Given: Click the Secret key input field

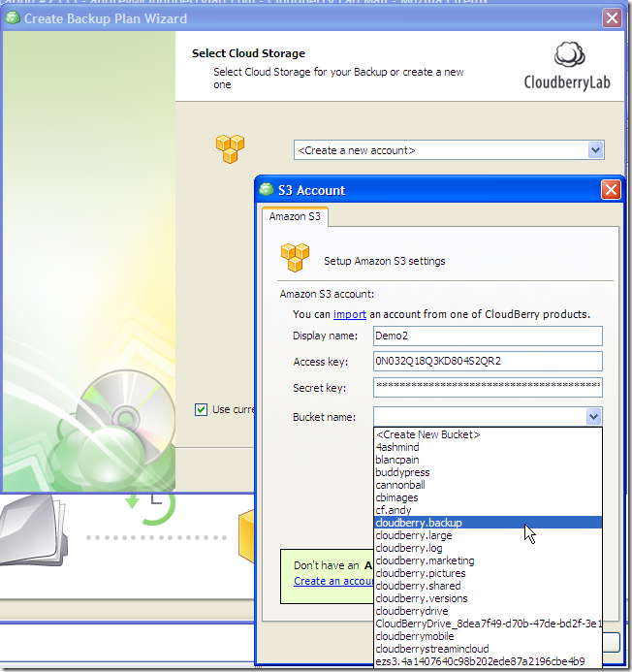Looking at the screenshot, I should tap(488, 387).
